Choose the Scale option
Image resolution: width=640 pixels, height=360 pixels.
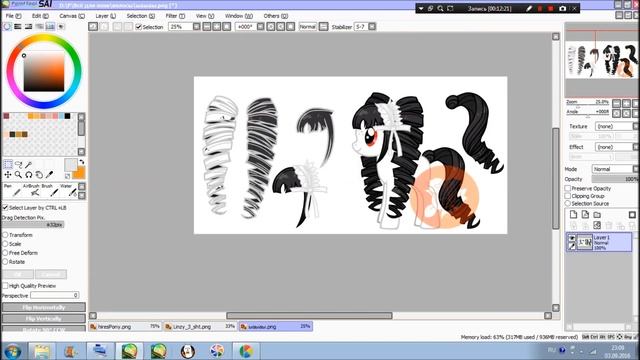(x=5, y=244)
